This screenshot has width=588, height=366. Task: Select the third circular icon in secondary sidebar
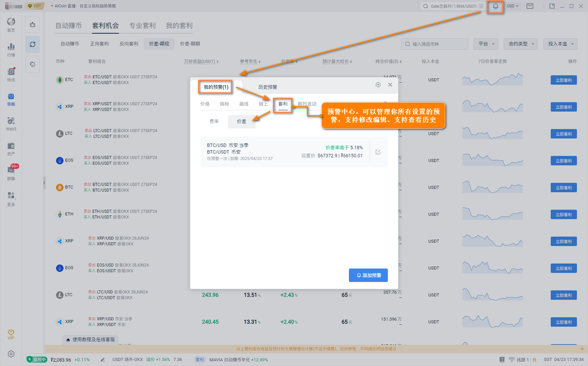coord(33,64)
